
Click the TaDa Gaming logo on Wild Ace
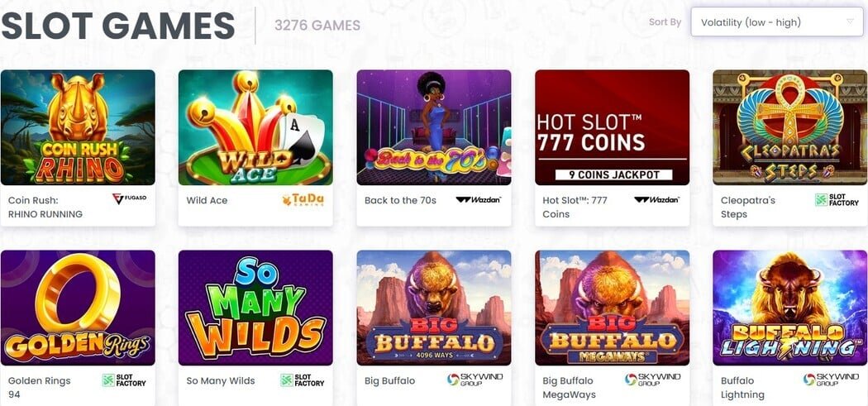(303, 200)
